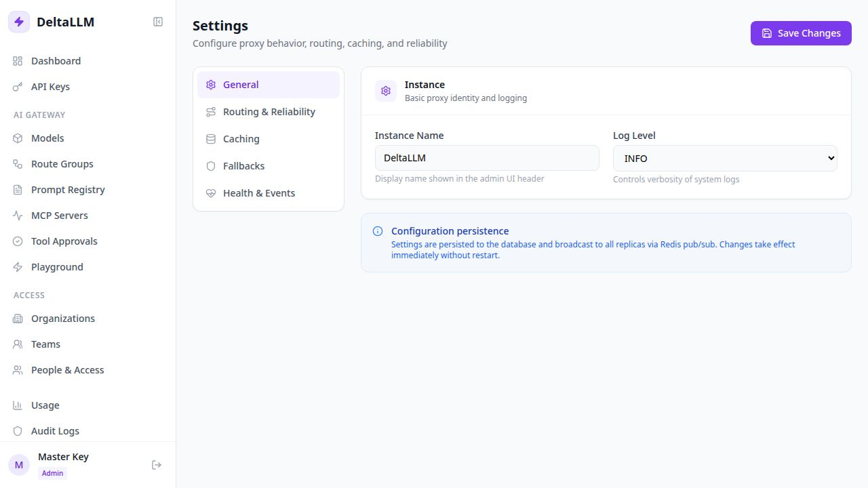
Task: Click the Audit Logs shield icon
Action: (x=18, y=431)
